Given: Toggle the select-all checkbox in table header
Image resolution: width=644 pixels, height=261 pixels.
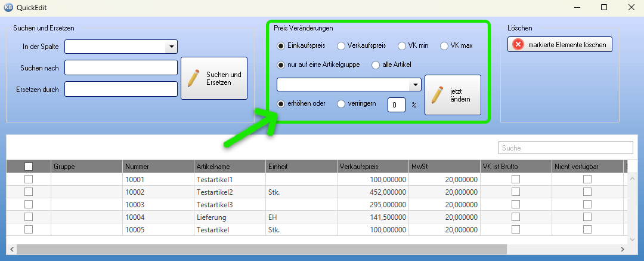Looking at the screenshot, I should [x=28, y=167].
